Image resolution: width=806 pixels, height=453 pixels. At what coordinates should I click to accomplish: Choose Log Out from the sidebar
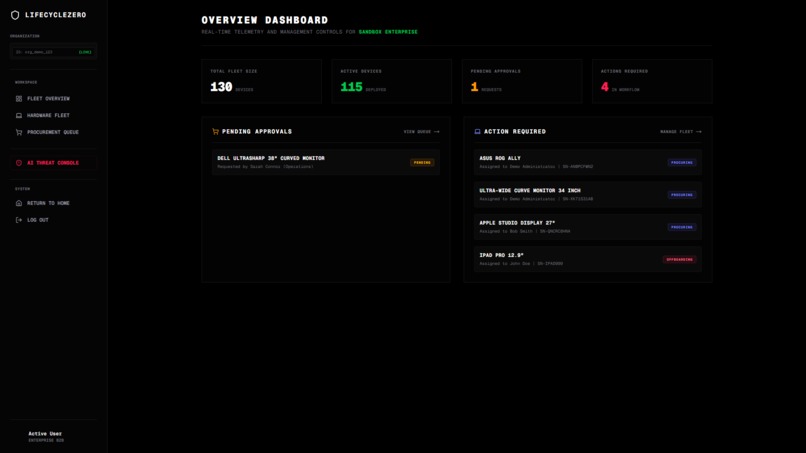[53, 220]
